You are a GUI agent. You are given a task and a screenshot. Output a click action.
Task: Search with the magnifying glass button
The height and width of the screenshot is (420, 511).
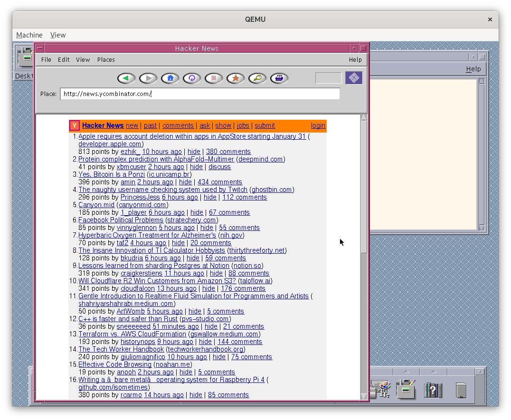pos(257,78)
